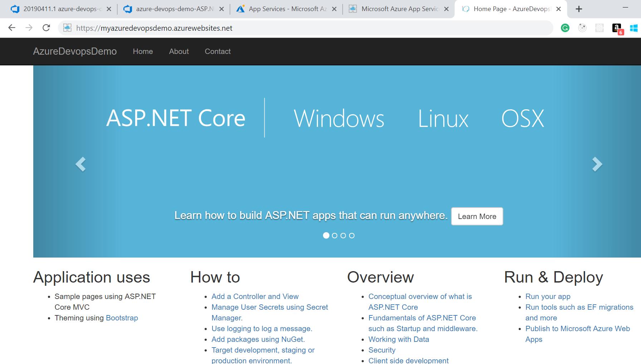Advance to next carousel slide

click(597, 164)
